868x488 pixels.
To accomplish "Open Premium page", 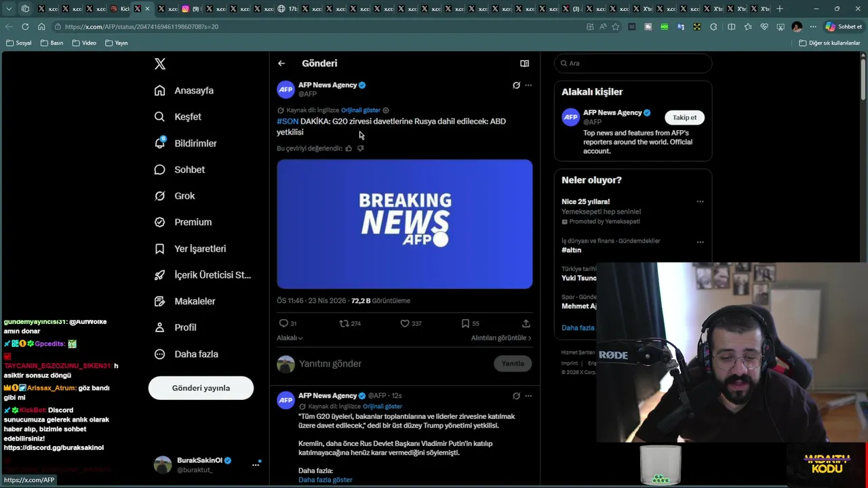I will 183,222.
